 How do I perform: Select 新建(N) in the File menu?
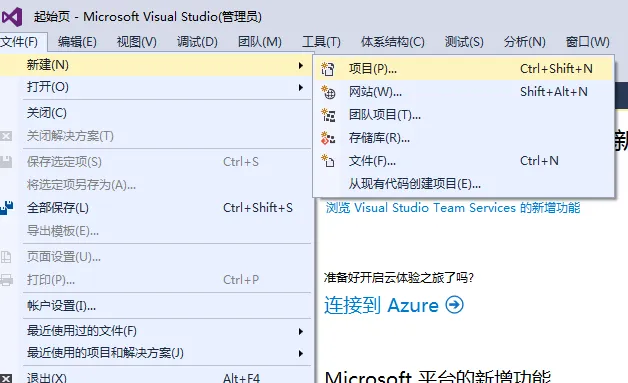click(x=155, y=65)
